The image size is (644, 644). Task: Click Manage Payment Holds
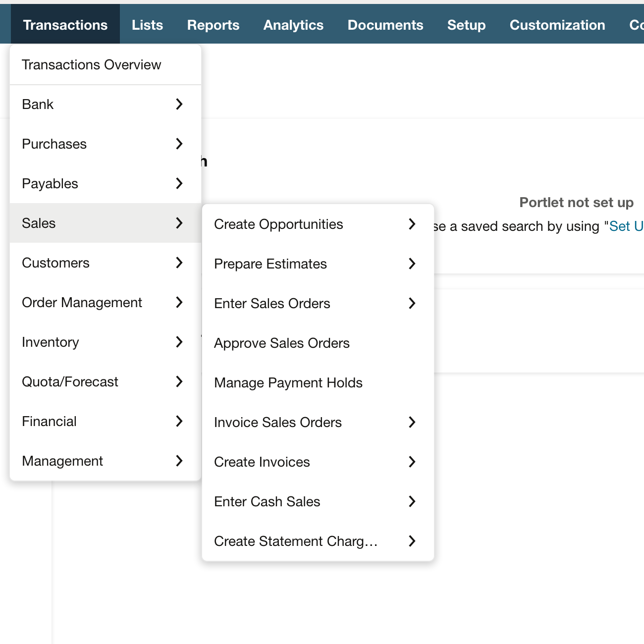pyautogui.click(x=318, y=382)
